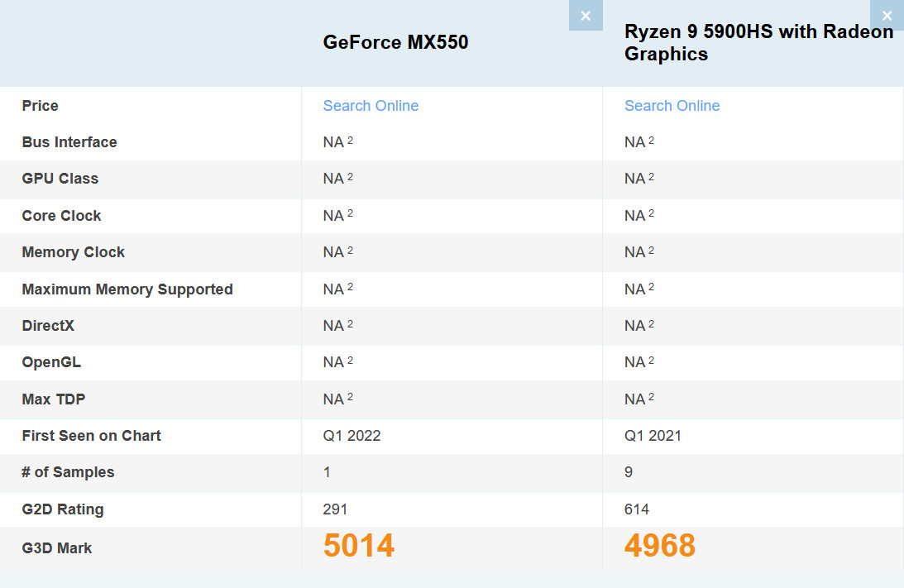Click Memory Clock NA value for MX550
The image size is (904, 588).
[x=337, y=252]
